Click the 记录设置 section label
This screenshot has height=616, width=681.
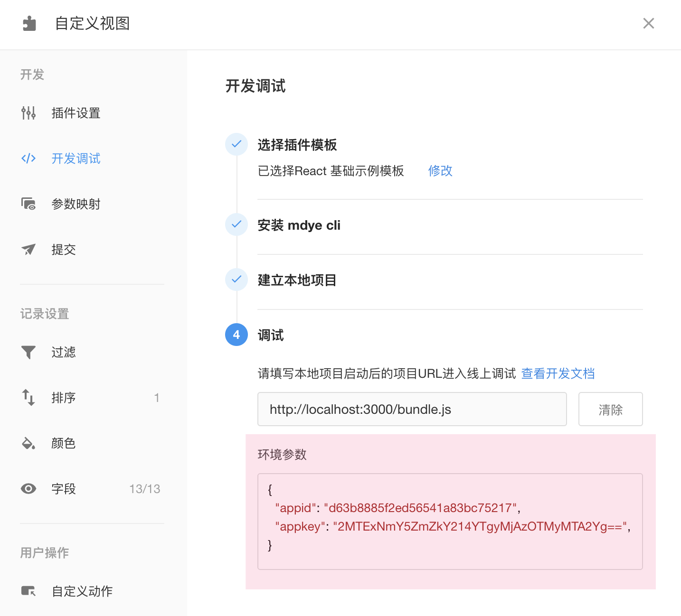point(45,314)
